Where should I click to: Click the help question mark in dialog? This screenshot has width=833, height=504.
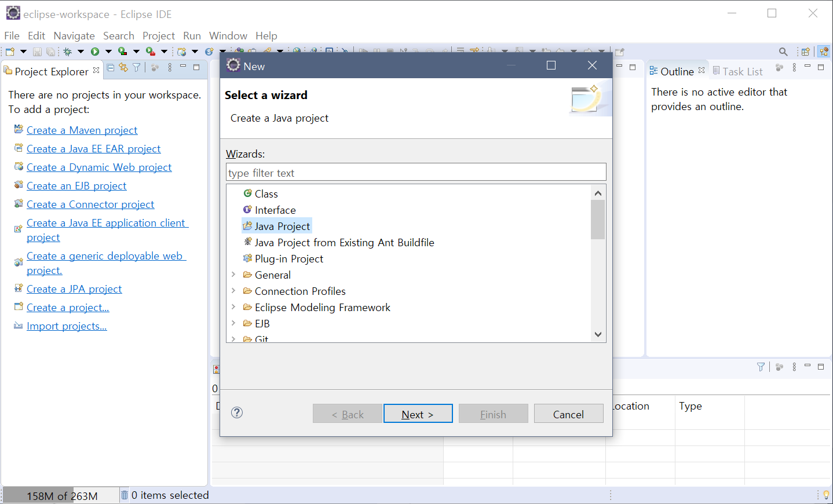(x=237, y=412)
